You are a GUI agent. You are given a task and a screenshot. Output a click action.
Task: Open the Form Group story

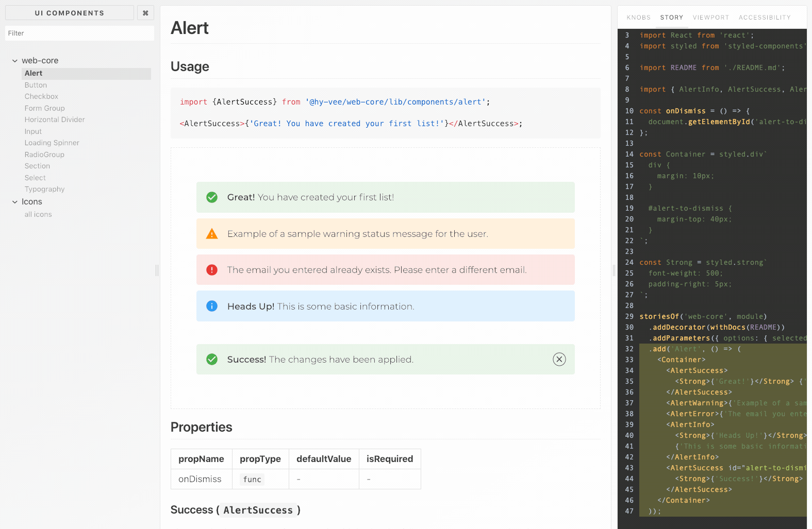tap(44, 108)
